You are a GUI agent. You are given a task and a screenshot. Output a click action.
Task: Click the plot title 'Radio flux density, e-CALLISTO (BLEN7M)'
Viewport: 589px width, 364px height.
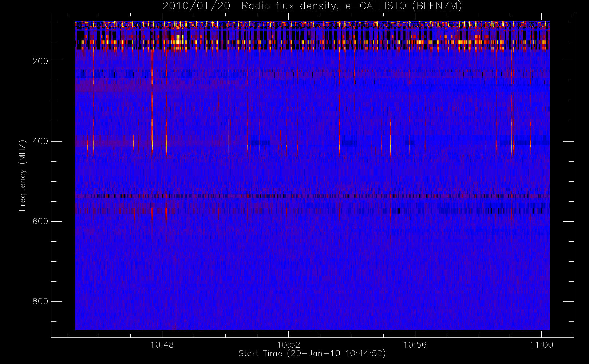pyautogui.click(x=352, y=6)
